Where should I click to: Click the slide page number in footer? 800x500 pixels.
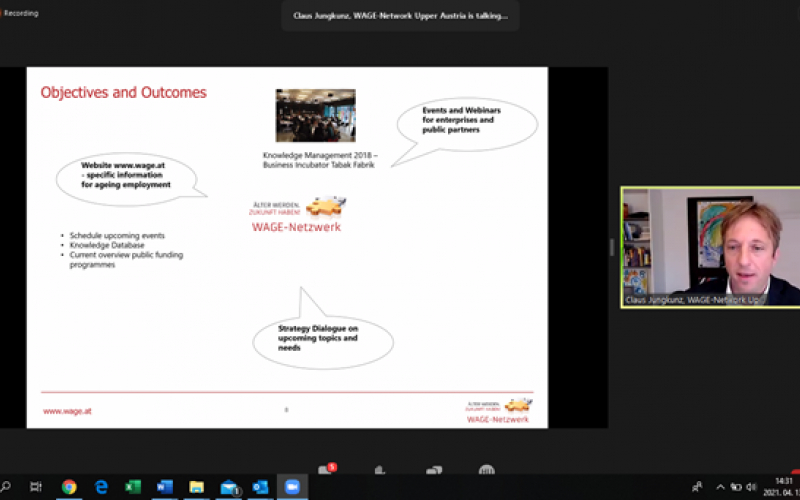pyautogui.click(x=286, y=410)
